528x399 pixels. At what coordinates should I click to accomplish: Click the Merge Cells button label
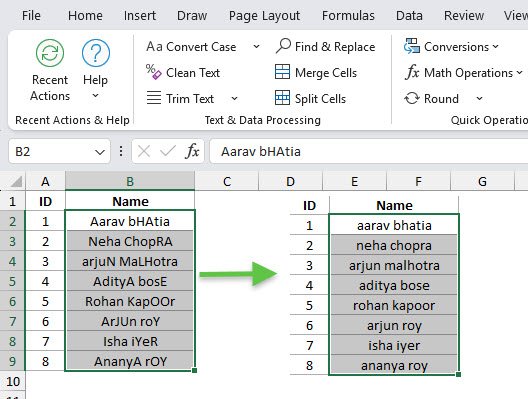326,72
